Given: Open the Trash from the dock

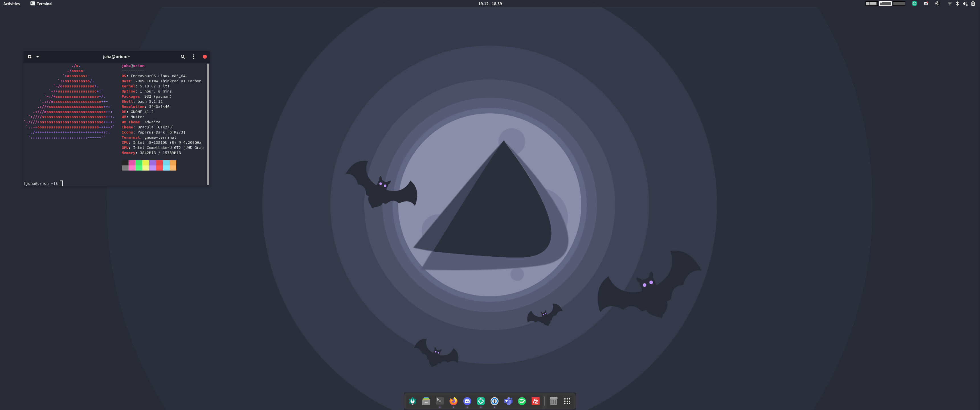Looking at the screenshot, I should pos(554,401).
